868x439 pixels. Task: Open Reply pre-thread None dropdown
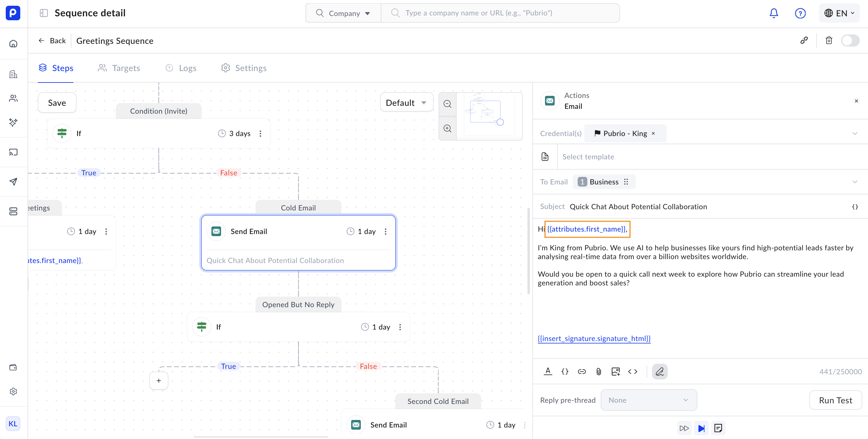[x=648, y=400]
